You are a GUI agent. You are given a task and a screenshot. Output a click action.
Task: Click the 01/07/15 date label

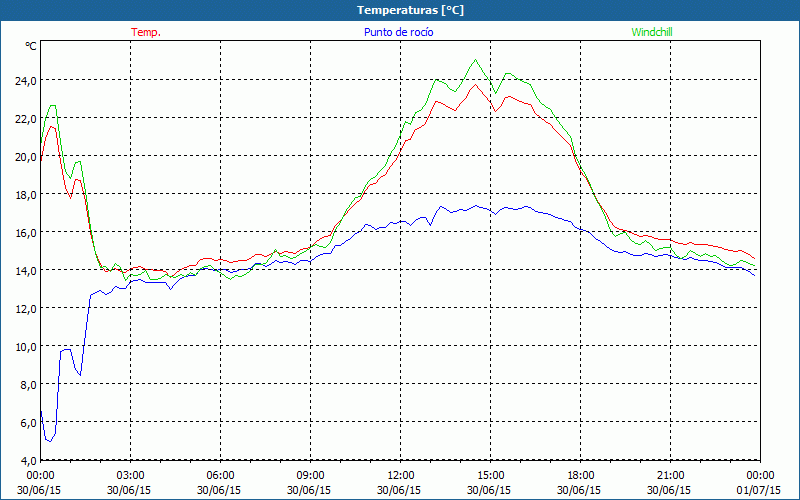point(759,490)
